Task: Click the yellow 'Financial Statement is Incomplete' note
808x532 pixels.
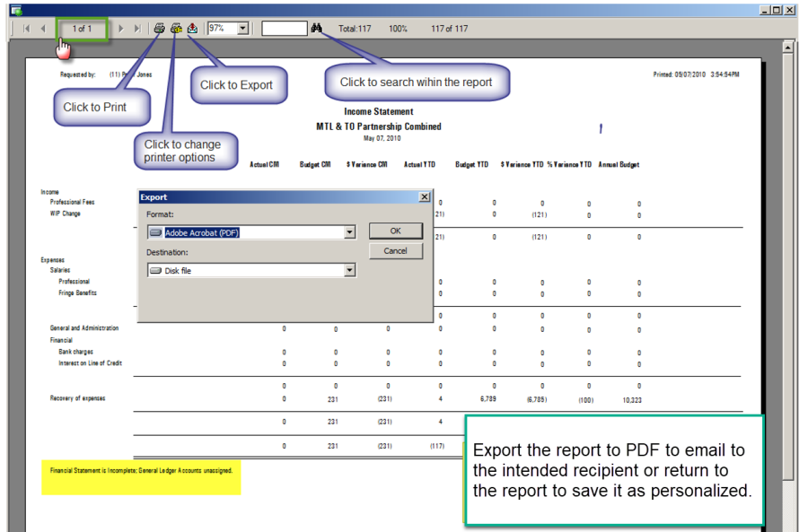Action: tap(141, 470)
